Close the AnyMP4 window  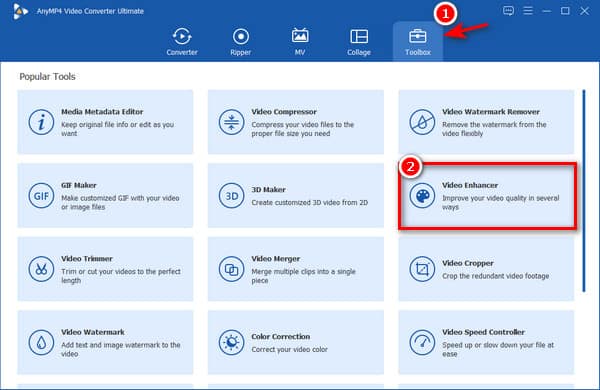point(584,11)
